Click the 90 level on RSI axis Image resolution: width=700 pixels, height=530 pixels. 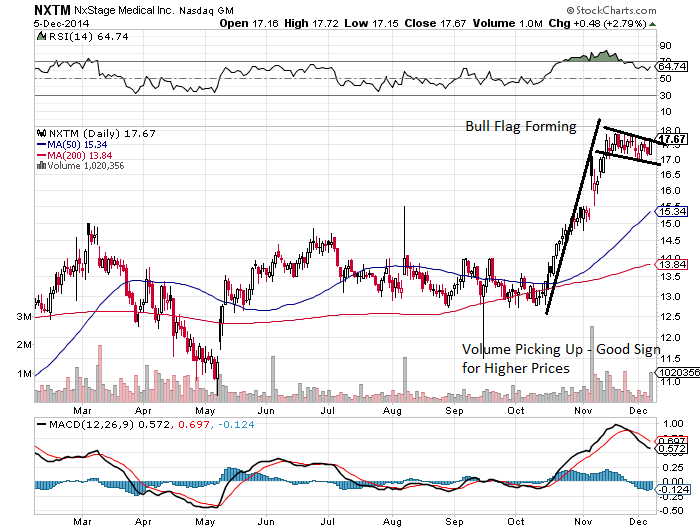(665, 46)
